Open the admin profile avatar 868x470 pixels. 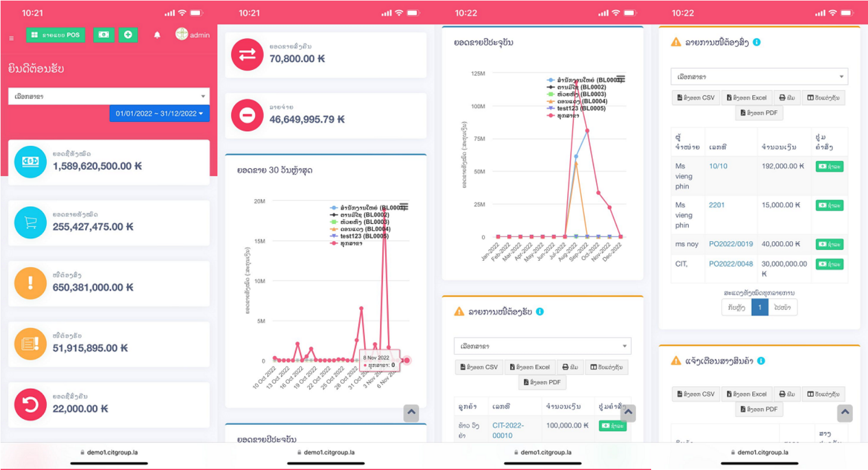[x=182, y=34]
